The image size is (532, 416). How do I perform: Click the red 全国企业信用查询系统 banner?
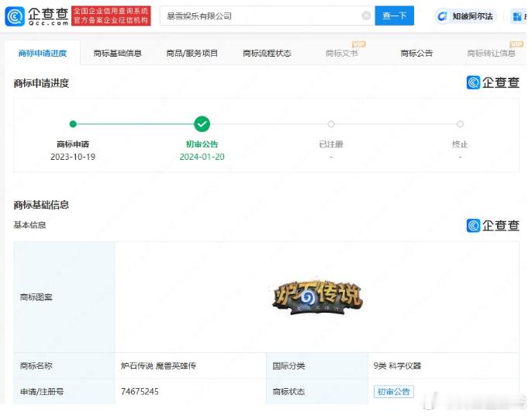tap(111, 16)
